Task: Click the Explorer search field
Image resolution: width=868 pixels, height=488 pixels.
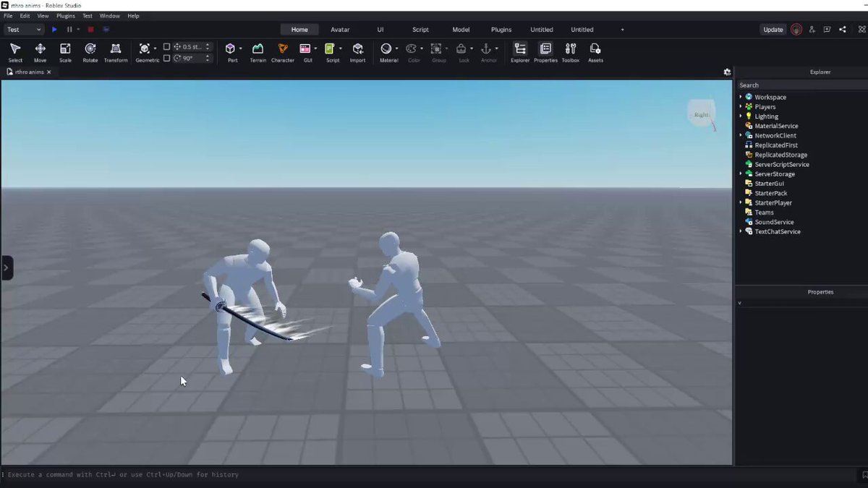Action: 801,85
